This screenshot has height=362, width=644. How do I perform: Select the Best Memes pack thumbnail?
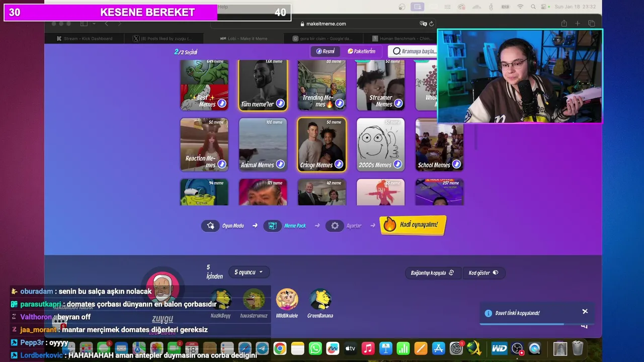click(204, 84)
